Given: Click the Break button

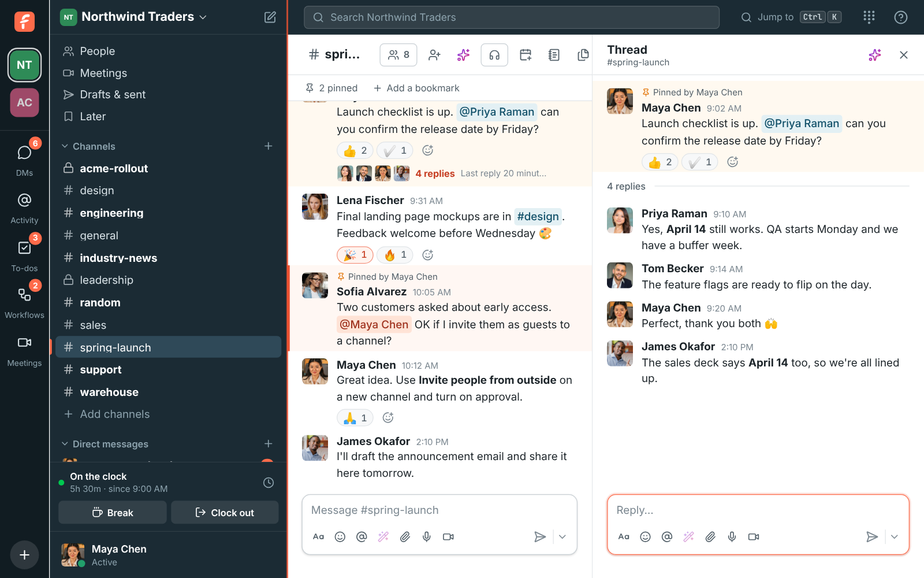Looking at the screenshot, I should [113, 513].
